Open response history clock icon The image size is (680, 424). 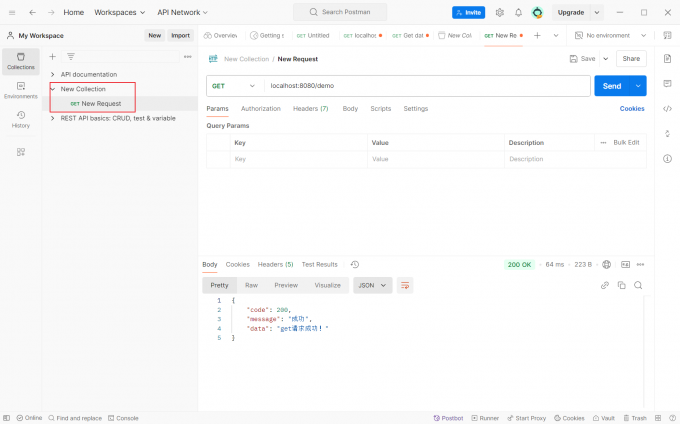[x=355, y=264]
